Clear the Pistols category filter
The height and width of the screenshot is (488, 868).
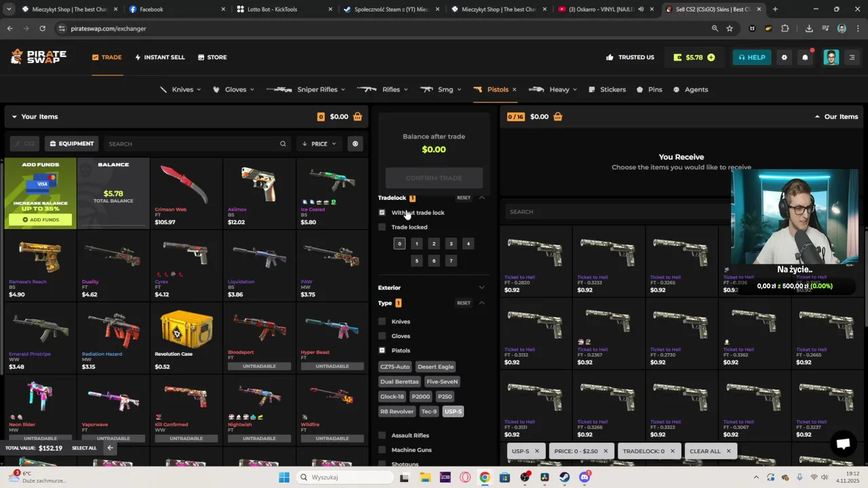click(x=514, y=89)
